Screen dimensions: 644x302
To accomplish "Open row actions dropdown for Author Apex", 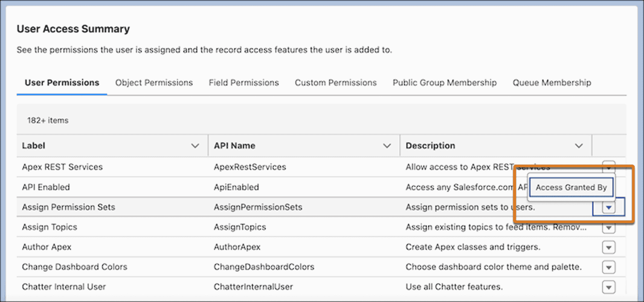I will (x=609, y=247).
